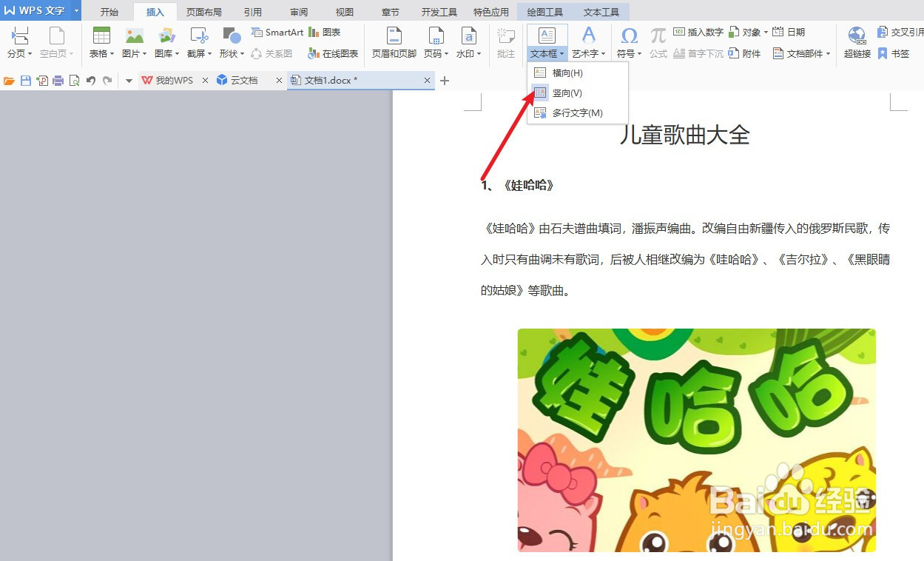The image size is (924, 561).
Task: Click 交叉引用 cross-reference
Action: (x=900, y=33)
